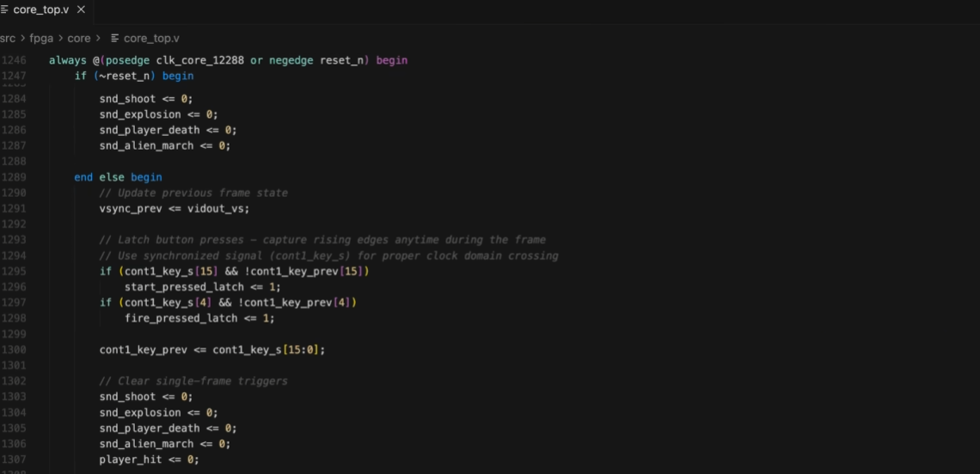Open the core breadcrumb folder segment

click(79, 38)
